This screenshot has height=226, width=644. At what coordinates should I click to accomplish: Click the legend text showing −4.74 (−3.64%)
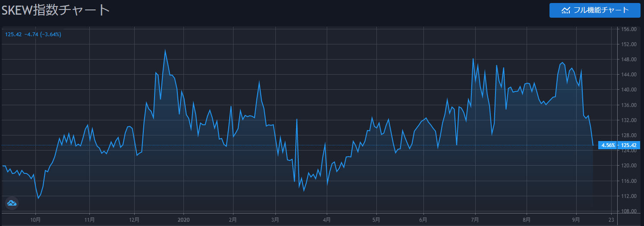[x=42, y=34]
